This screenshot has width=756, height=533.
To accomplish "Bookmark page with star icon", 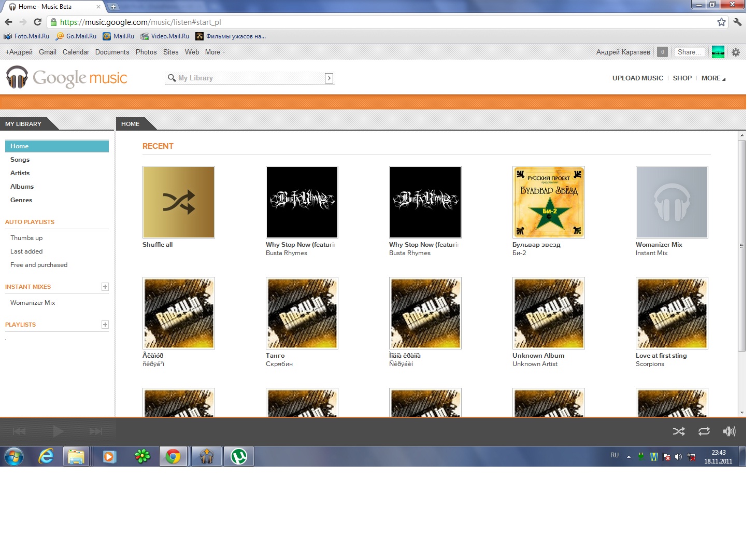I will 721,22.
